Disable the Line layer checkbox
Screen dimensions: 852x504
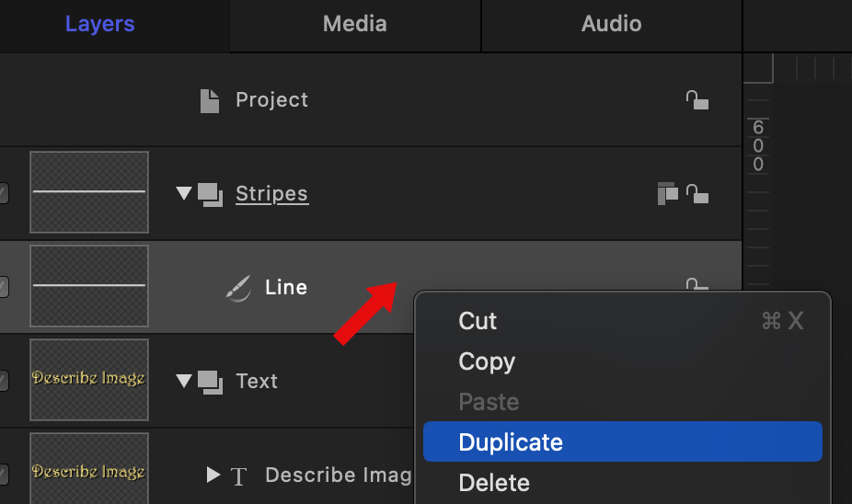click(3, 288)
